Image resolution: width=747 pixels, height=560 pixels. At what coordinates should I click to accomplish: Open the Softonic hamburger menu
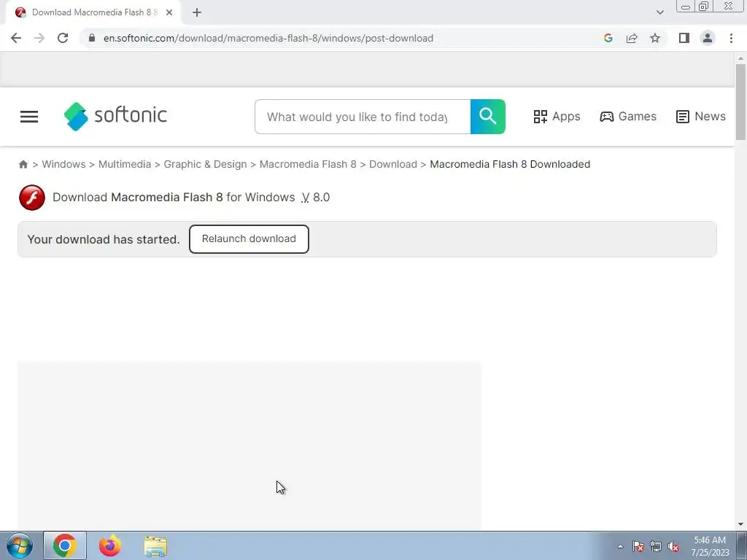(x=29, y=117)
